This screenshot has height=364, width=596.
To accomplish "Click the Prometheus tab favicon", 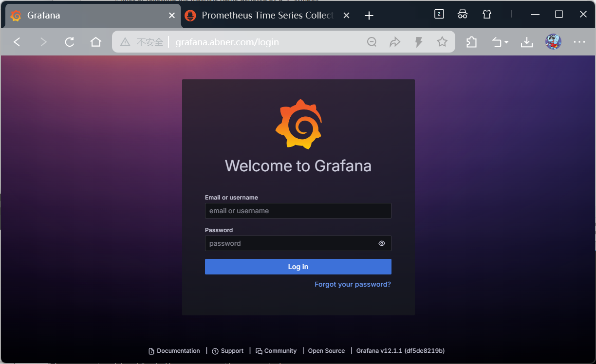I will [191, 16].
